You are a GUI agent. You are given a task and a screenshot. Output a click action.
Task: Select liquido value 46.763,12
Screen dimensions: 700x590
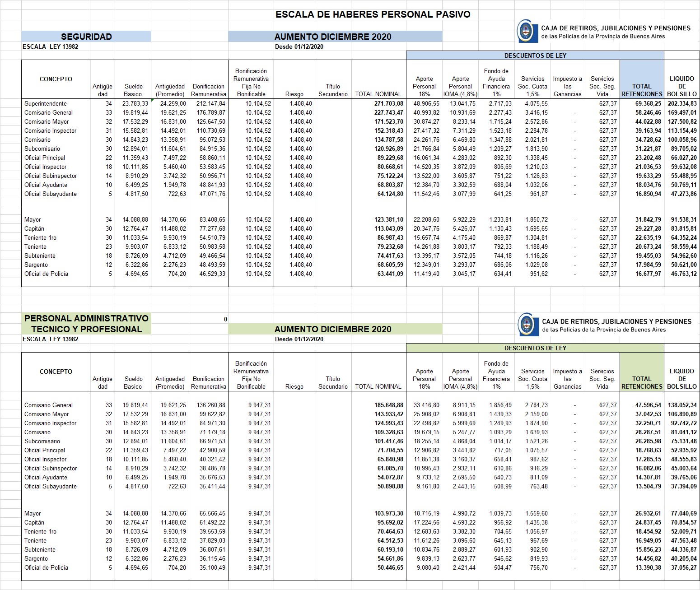(684, 274)
